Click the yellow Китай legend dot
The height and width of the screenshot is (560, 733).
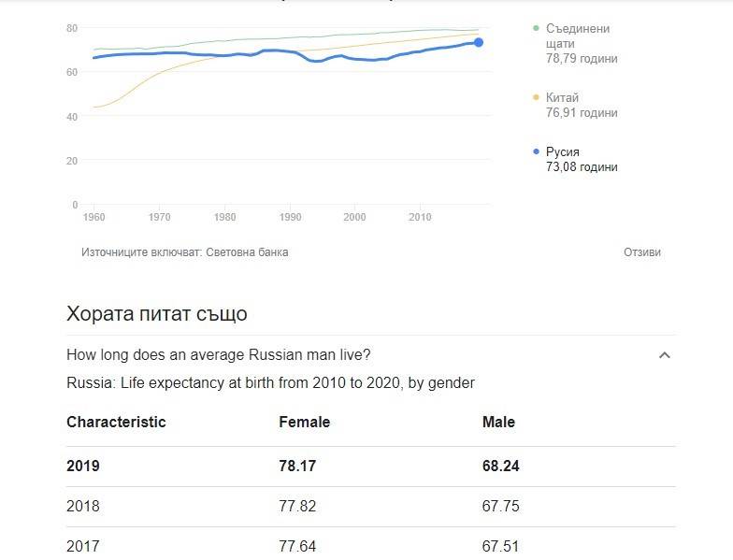point(537,97)
